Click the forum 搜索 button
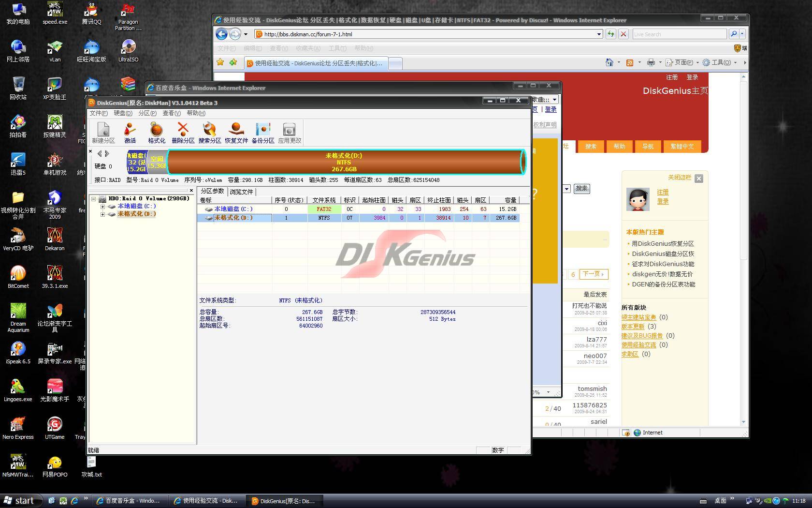This screenshot has height=508, width=812. click(581, 189)
